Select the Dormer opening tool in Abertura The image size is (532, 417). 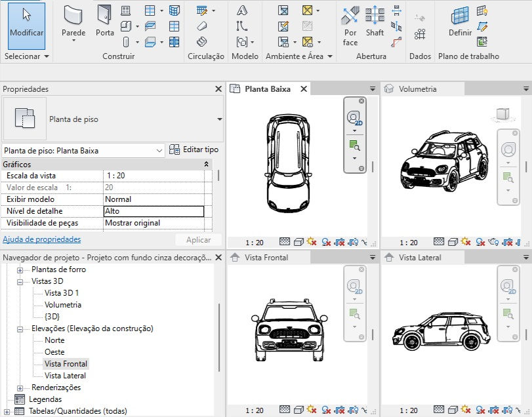point(396,42)
